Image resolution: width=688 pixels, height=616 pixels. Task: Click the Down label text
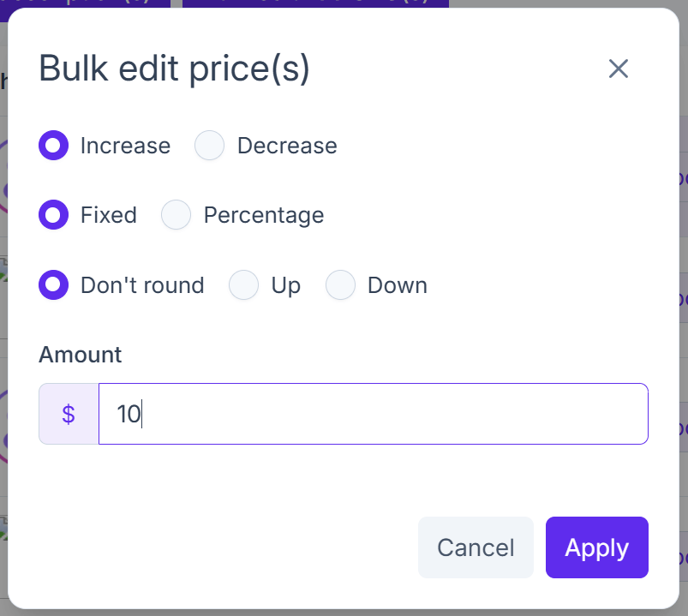[x=397, y=285]
